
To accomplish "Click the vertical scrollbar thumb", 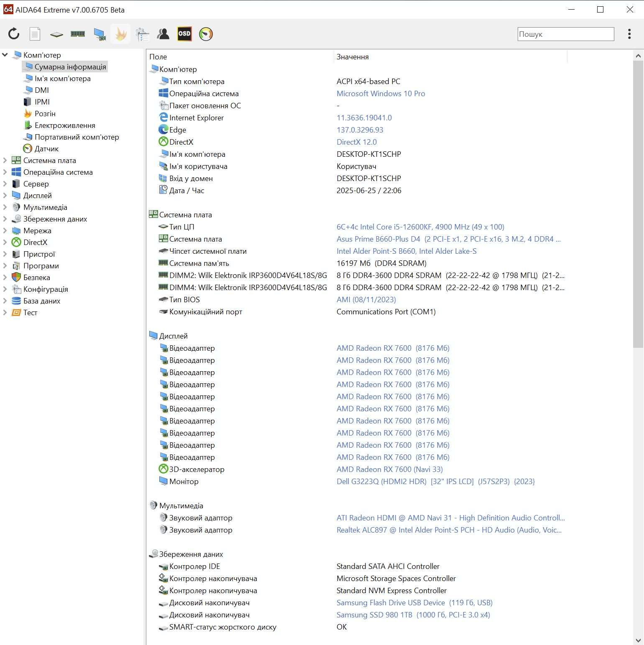I will pos(638,204).
